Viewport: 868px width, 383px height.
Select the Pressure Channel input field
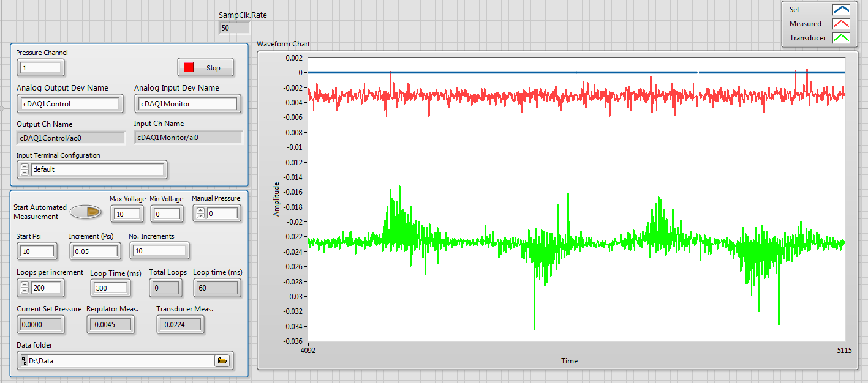click(x=40, y=68)
